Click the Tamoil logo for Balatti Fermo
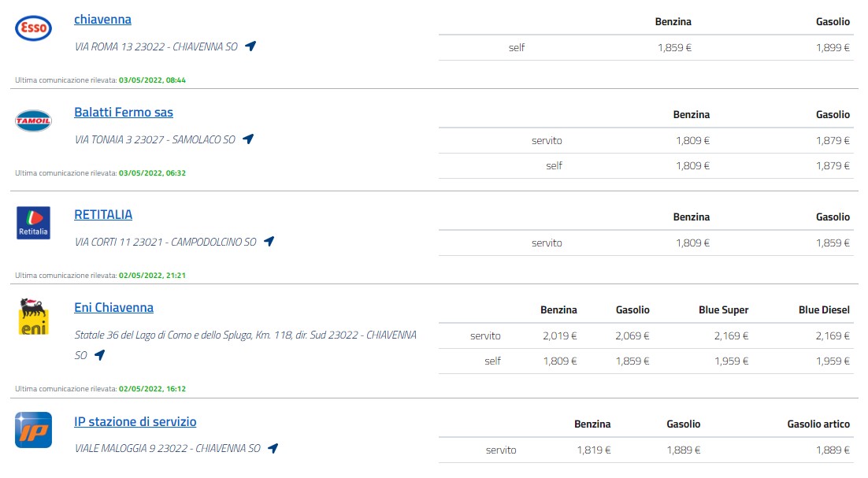 pyautogui.click(x=33, y=120)
